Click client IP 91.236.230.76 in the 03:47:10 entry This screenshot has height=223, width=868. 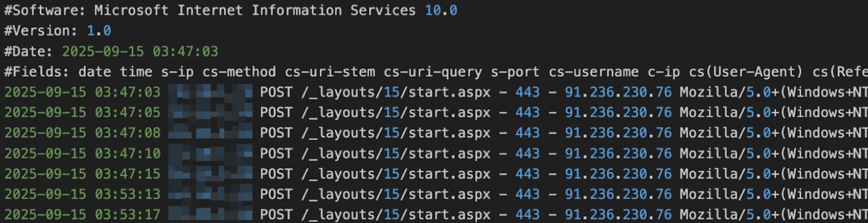(618, 154)
